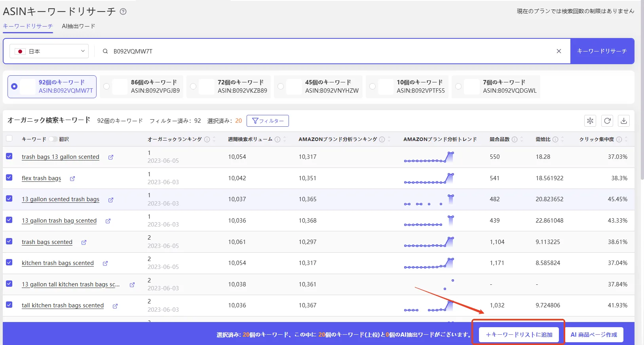644x345 pixels.
Task: Open keyword link kitchen trash bags scented
Action: point(58,263)
